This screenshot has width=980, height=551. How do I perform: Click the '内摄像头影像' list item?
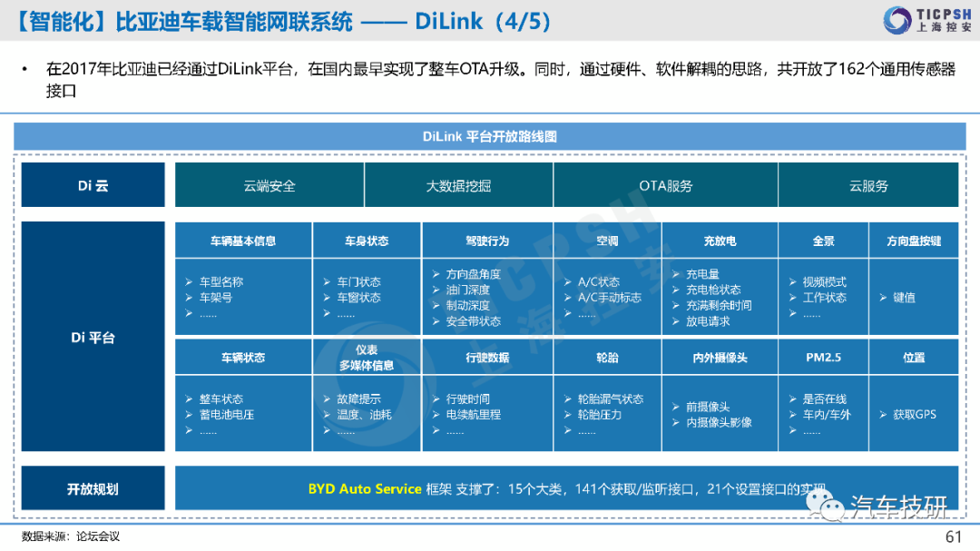click(719, 423)
